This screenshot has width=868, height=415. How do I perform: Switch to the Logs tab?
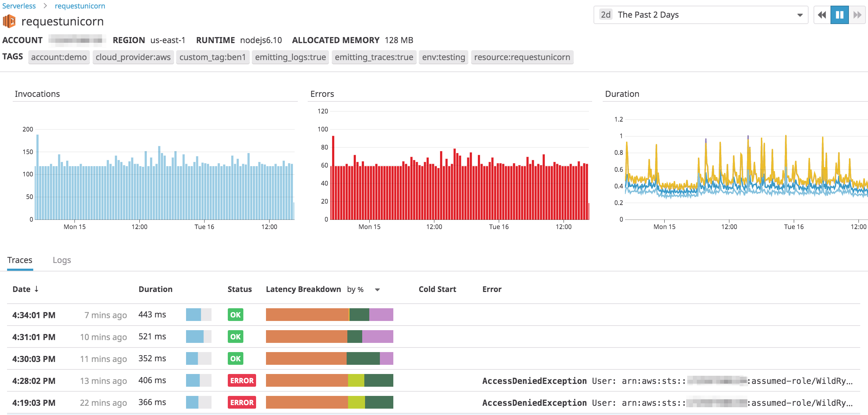[x=62, y=260]
